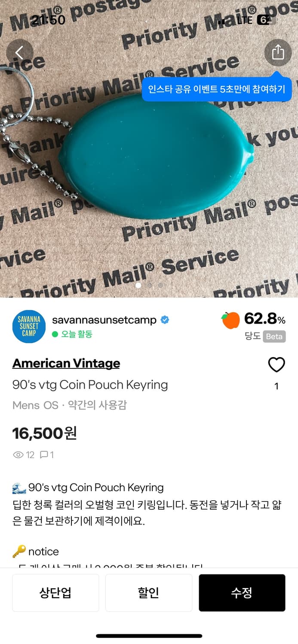Tap the Beta badge under 62.8%
The image size is (298, 644).
274,336
